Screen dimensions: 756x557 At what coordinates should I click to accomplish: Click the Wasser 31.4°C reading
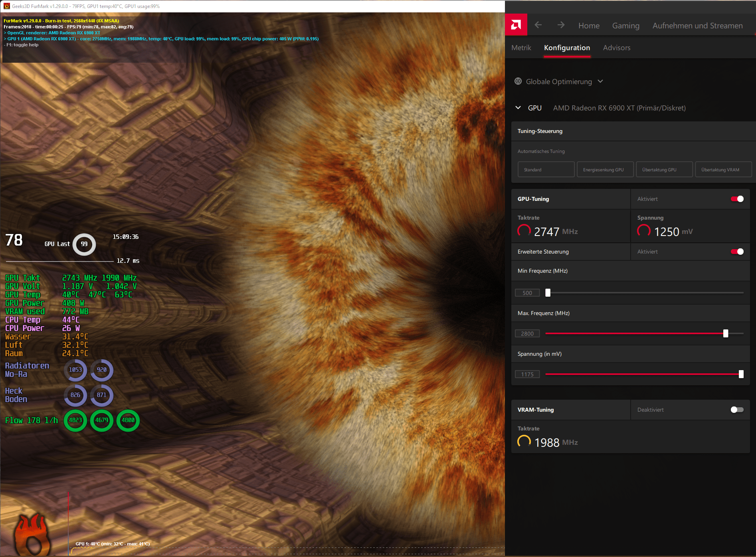[x=75, y=337]
